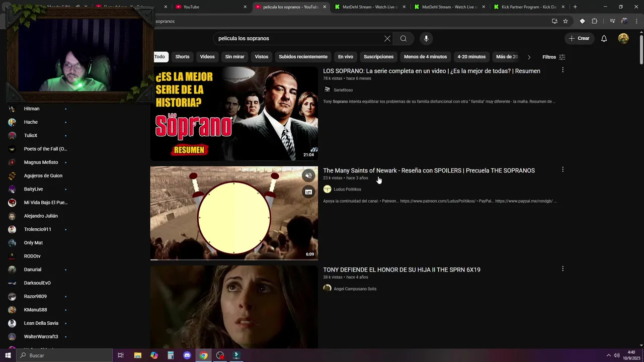Expand hidden system tray icons
Viewport: 644px width, 362px height.
point(608,355)
